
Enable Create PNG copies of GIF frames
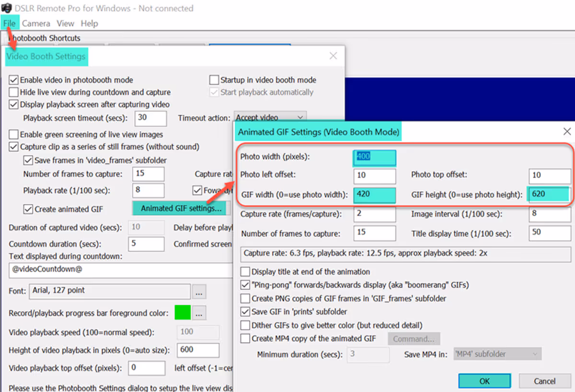pyautogui.click(x=245, y=298)
